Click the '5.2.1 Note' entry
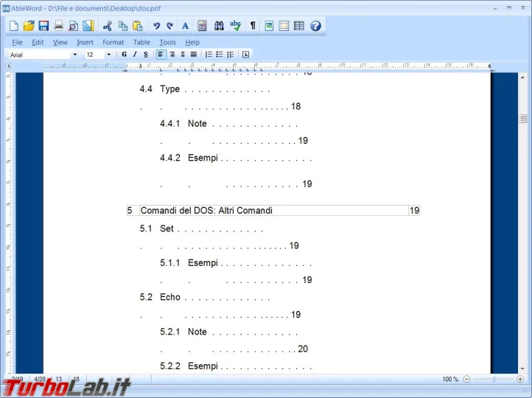Screen dimensions: 532x398 (183, 332)
